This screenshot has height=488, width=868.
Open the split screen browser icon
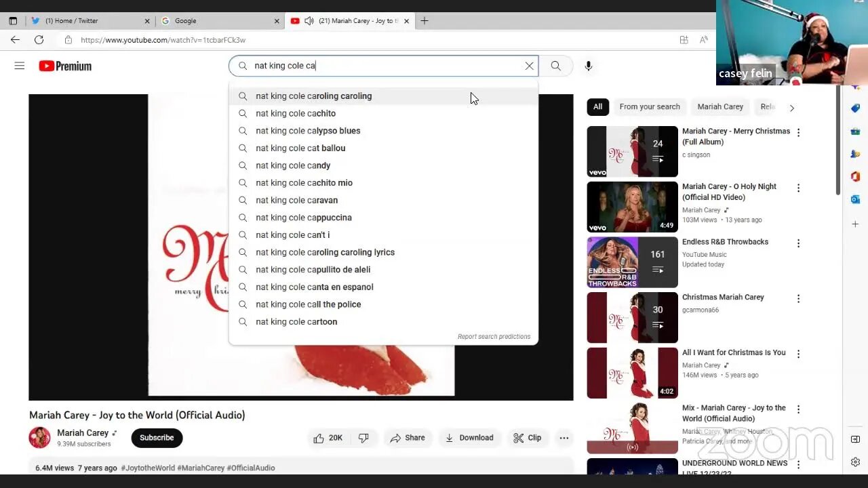pyautogui.click(x=684, y=40)
